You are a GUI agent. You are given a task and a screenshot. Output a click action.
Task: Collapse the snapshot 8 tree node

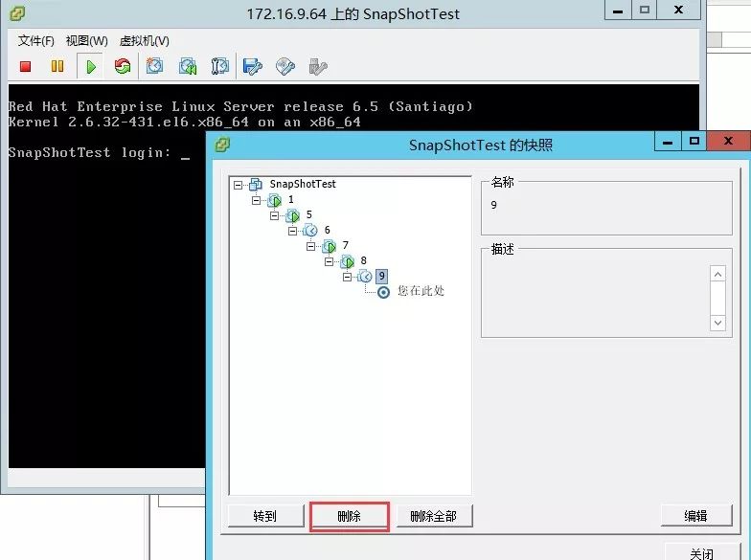click(x=330, y=261)
